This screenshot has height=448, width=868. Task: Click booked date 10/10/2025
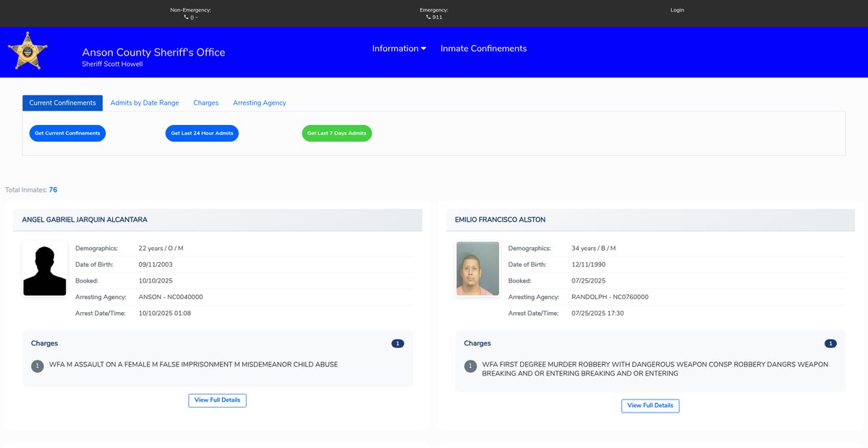pos(156,281)
